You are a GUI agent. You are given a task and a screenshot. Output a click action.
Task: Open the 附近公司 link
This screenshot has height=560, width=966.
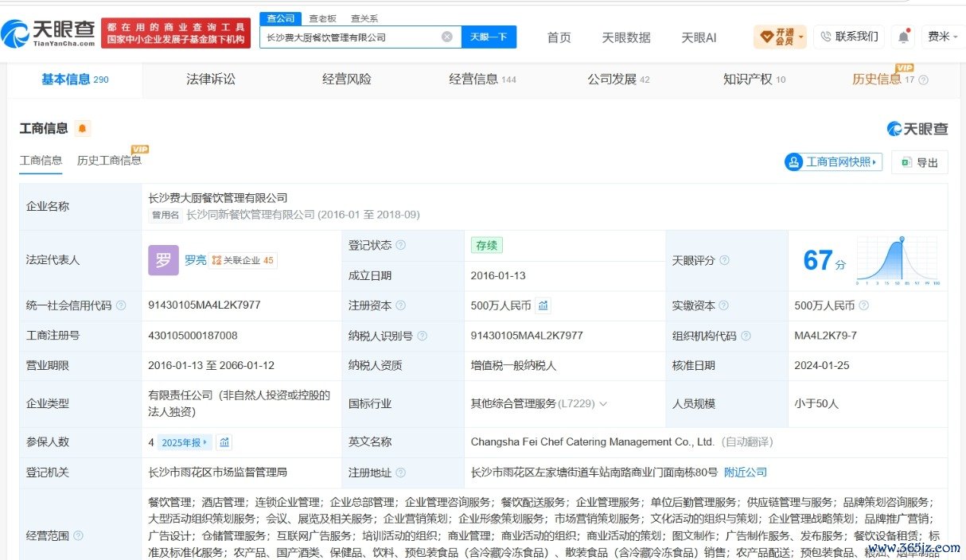pos(746,472)
